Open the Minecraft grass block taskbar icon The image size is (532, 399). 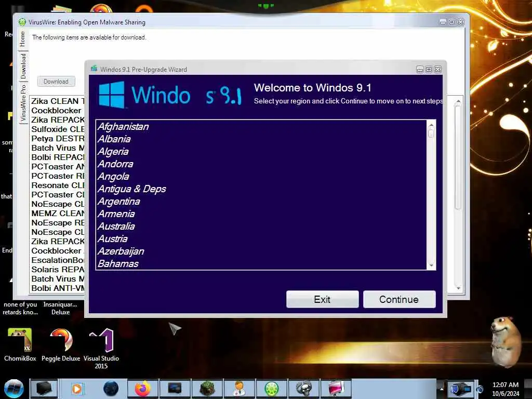pyautogui.click(x=207, y=389)
